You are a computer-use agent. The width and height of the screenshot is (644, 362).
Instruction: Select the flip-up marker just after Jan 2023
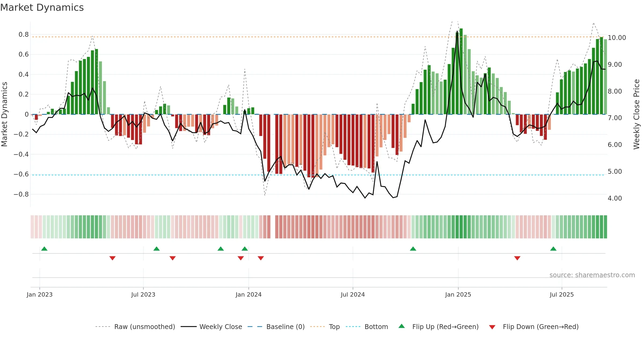point(44,249)
